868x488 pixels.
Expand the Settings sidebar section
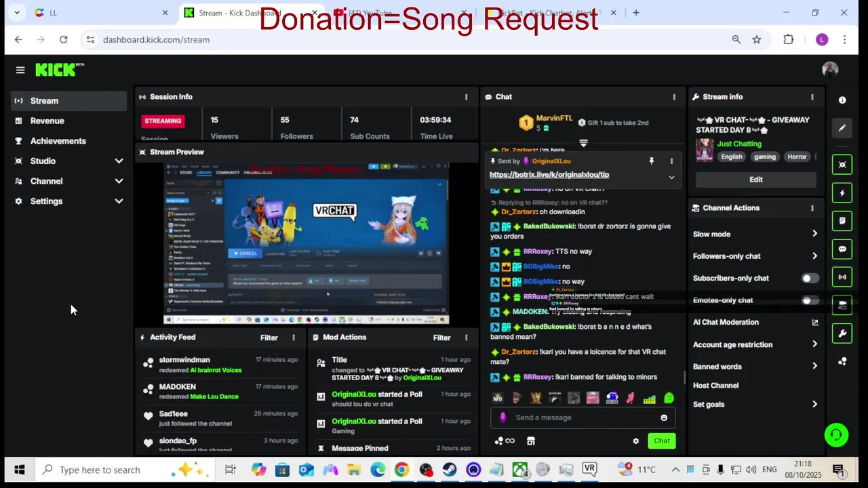119,201
